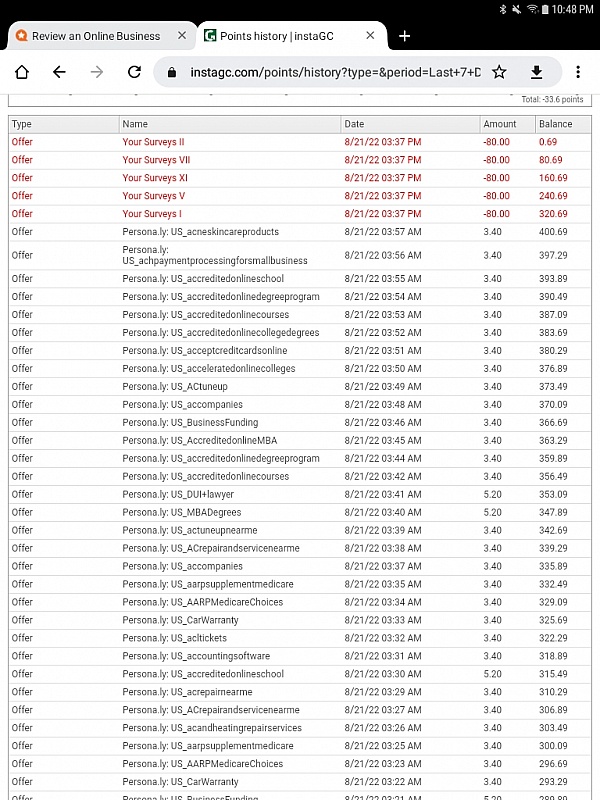600x800 pixels.
Task: Tap the browser home icon
Action: [x=22, y=72]
